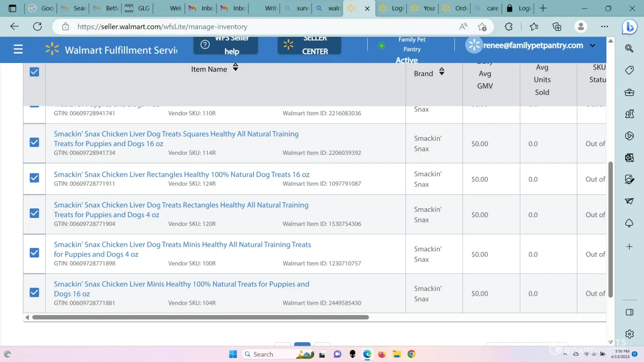This screenshot has height=362, width=644.
Task: Click the WFS Seller help button
Action: (x=225, y=45)
